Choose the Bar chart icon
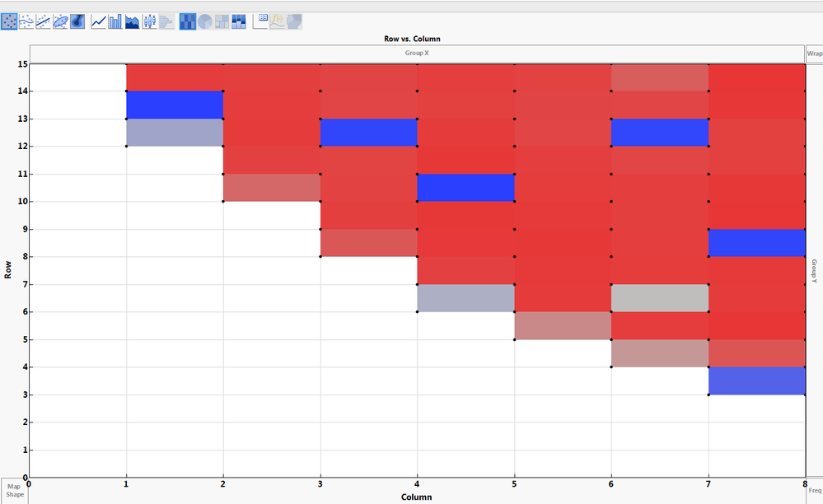Image resolution: width=823 pixels, height=504 pixels. [115, 21]
